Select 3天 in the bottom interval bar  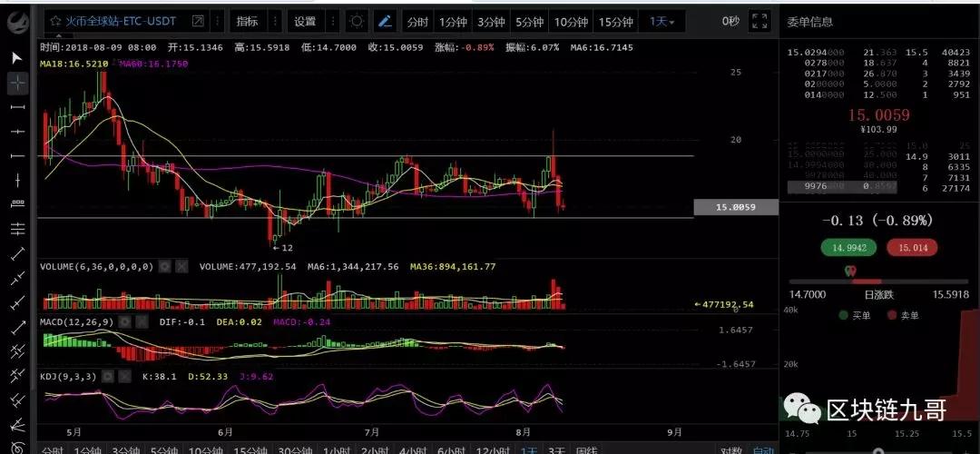click(x=556, y=449)
